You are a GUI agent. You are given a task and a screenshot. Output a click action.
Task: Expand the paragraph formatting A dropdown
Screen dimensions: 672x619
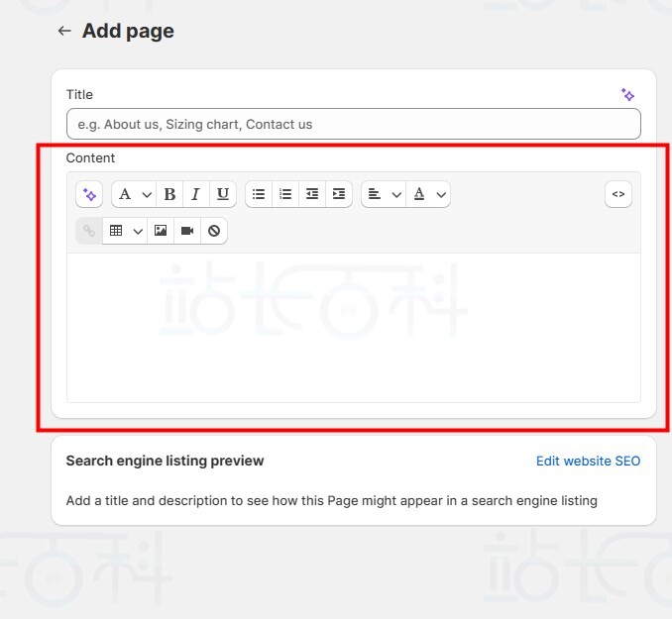point(134,194)
